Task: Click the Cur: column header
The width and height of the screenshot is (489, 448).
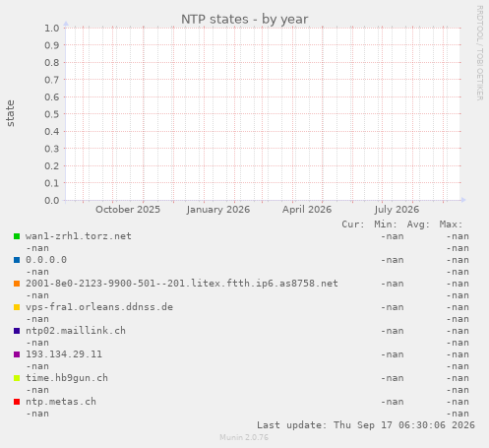Action: tap(353, 224)
